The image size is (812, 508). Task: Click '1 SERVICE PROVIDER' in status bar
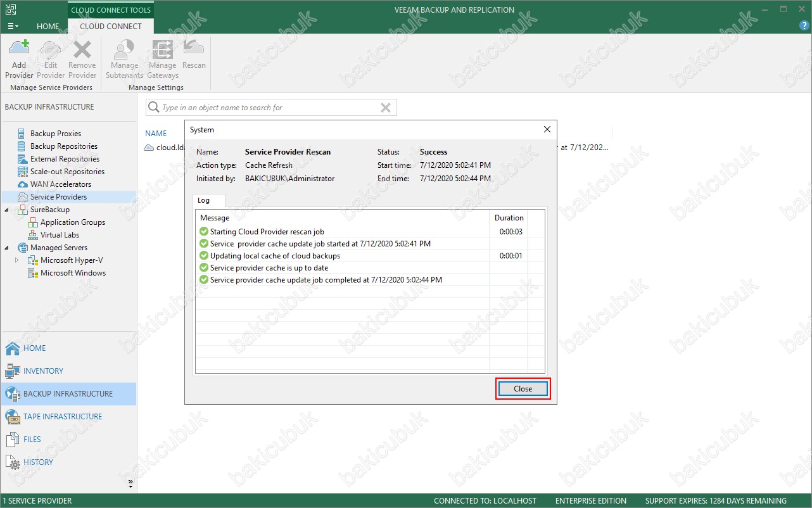tap(37, 501)
